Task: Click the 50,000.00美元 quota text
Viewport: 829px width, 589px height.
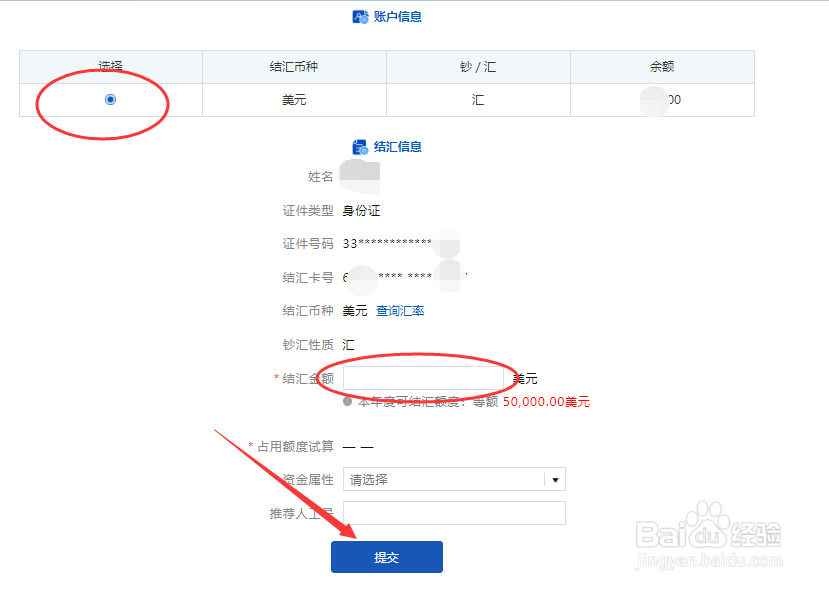Action: tap(543, 401)
